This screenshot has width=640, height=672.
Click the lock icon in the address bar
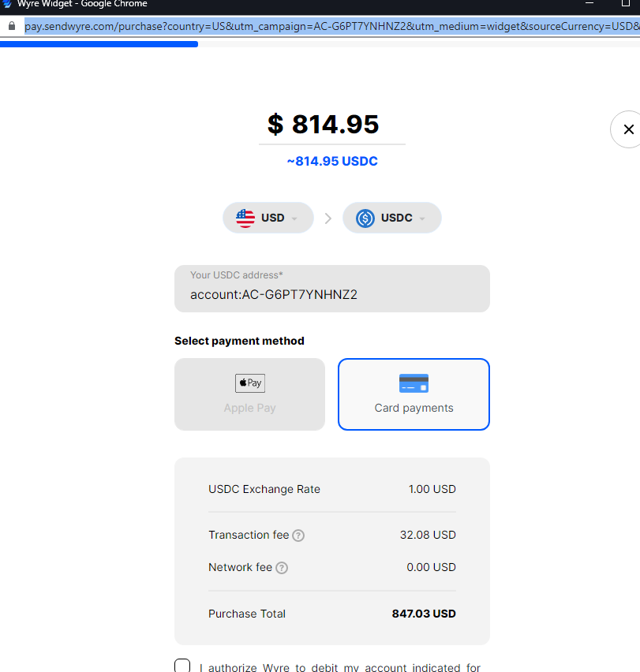[12, 26]
